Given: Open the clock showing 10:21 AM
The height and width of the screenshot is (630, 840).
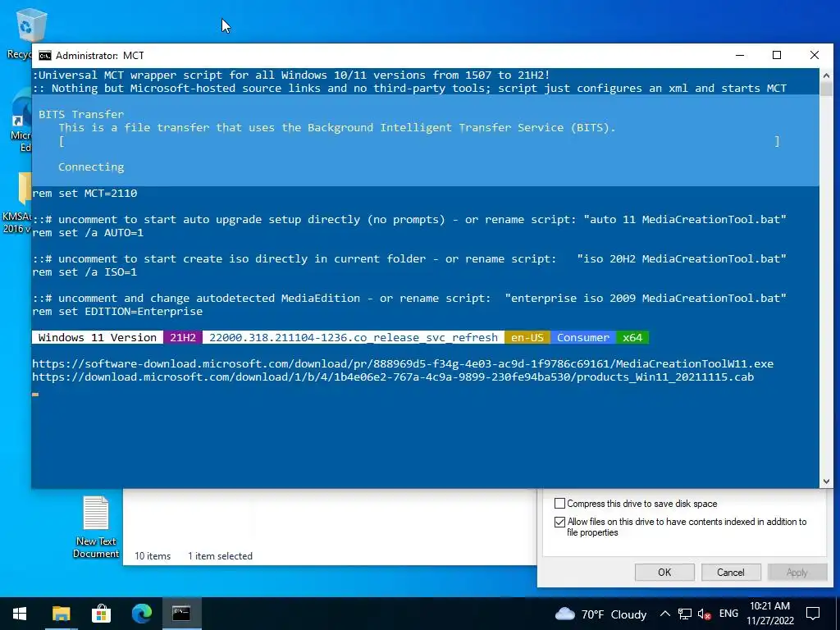Looking at the screenshot, I should click(769, 614).
